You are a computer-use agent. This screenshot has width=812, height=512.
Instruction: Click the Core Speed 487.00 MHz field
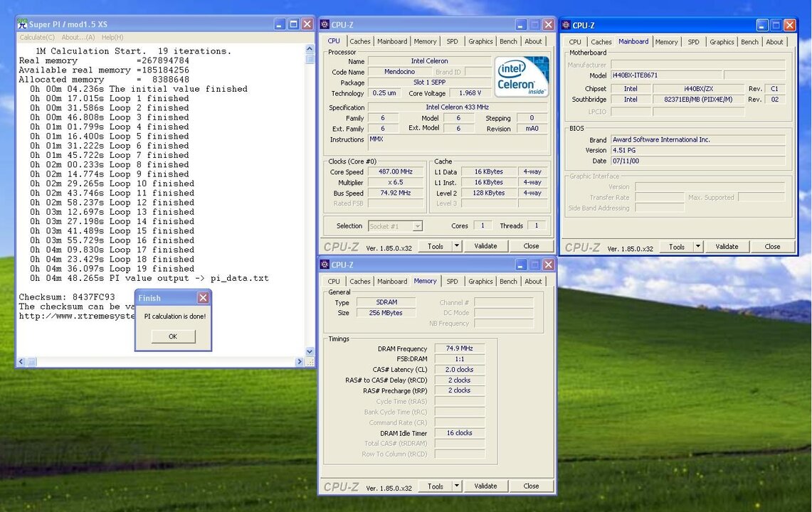pyautogui.click(x=396, y=172)
